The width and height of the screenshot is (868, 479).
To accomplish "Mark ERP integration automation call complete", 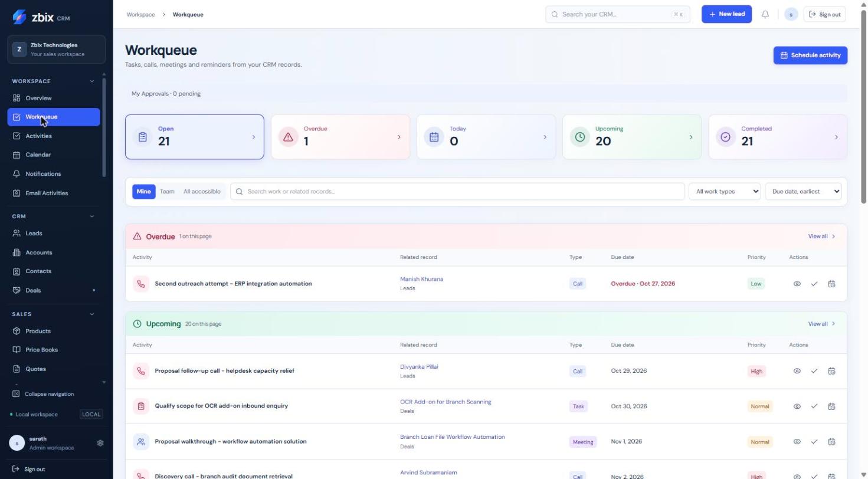I will (x=814, y=284).
